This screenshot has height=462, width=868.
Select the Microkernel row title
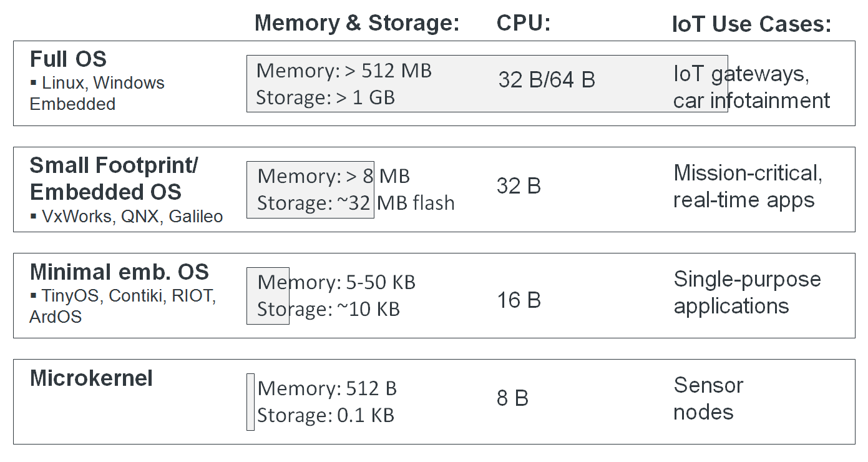[x=91, y=378]
